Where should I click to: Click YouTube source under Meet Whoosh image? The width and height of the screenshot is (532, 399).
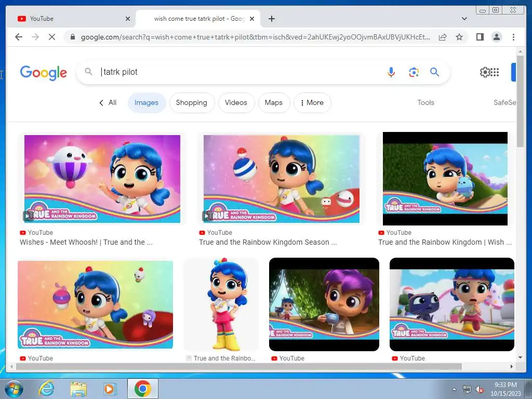[x=37, y=232]
